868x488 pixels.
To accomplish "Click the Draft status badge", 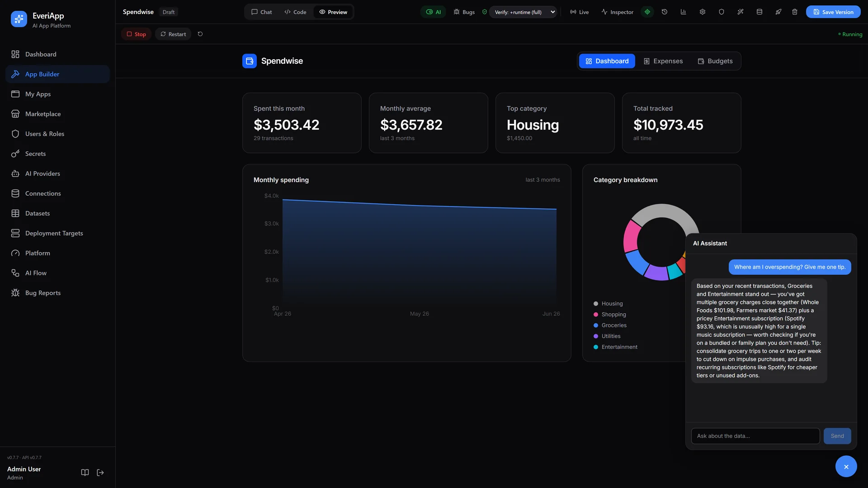I will click(x=169, y=12).
